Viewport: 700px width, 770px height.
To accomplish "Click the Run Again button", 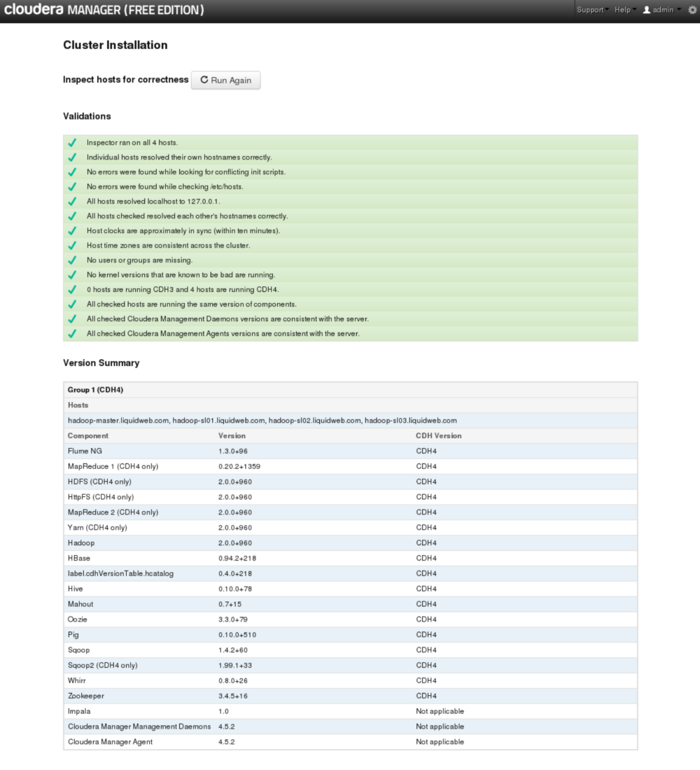I will 225,80.
